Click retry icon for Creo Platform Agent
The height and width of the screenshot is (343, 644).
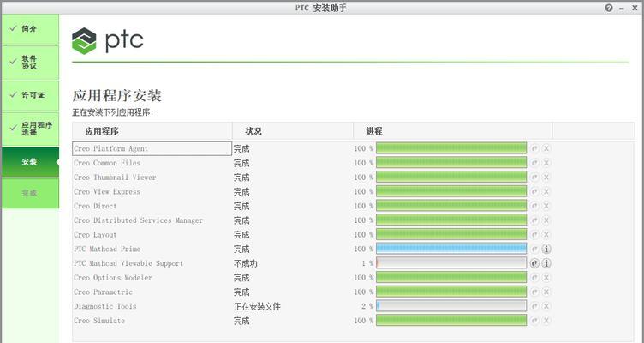[534, 148]
